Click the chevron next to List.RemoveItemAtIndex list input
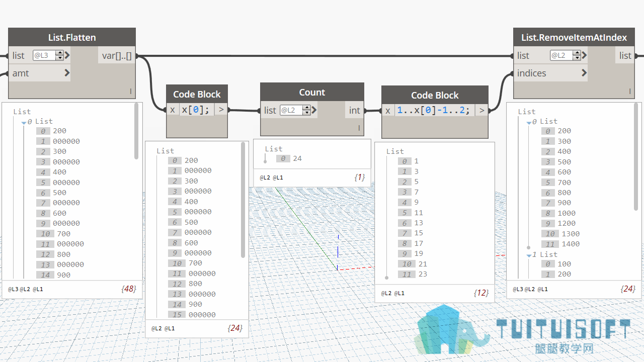644x362 pixels. tap(584, 55)
